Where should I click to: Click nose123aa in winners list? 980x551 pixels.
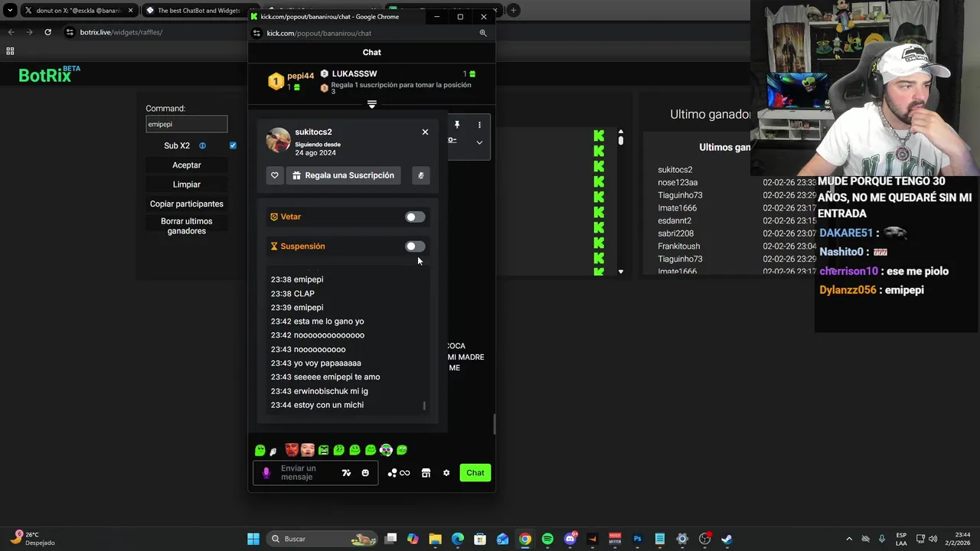[678, 183]
